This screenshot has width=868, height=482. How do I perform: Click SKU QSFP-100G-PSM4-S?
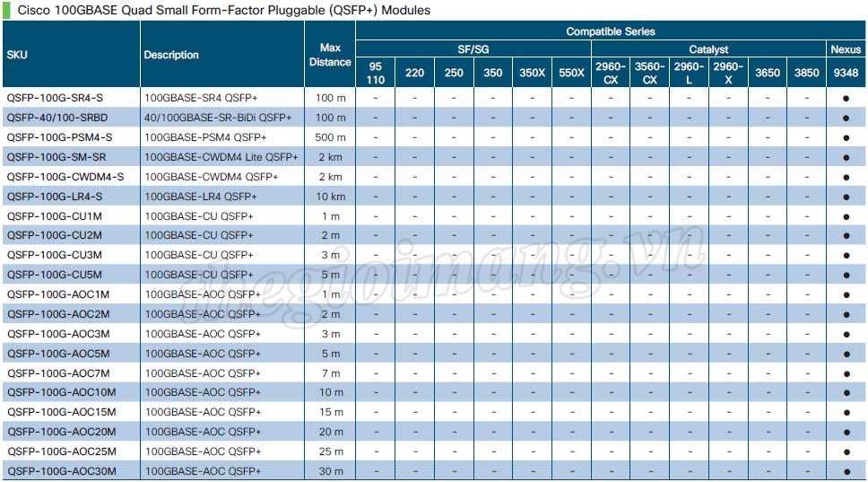tap(59, 137)
